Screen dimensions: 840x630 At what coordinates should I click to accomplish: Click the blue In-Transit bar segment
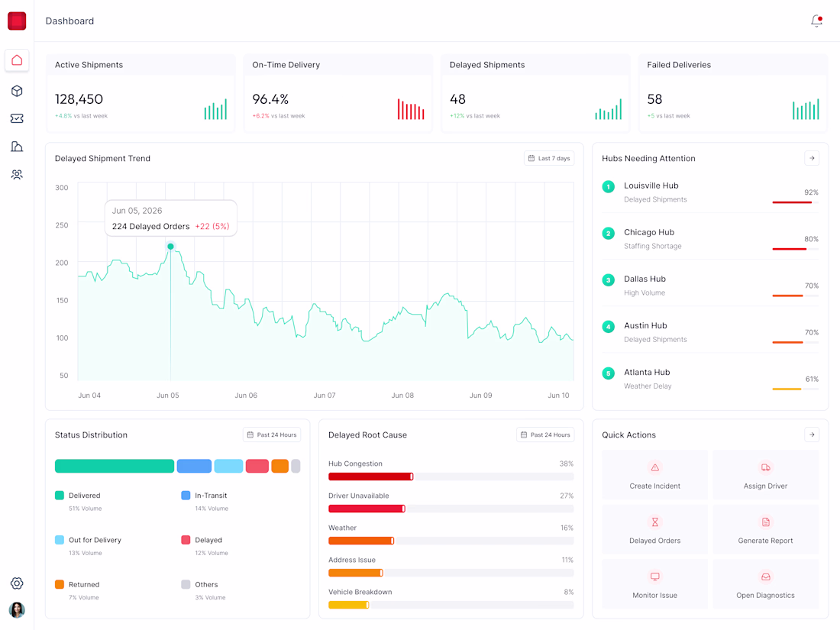194,466
